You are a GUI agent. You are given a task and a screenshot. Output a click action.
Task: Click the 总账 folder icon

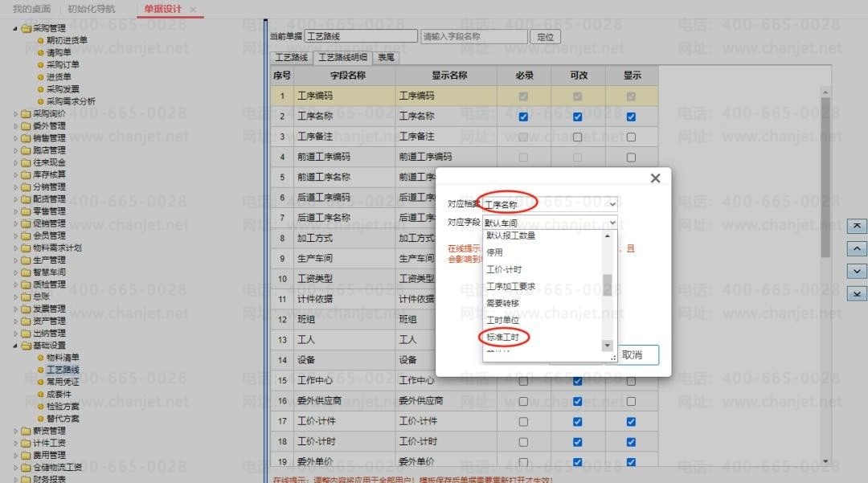(26, 297)
